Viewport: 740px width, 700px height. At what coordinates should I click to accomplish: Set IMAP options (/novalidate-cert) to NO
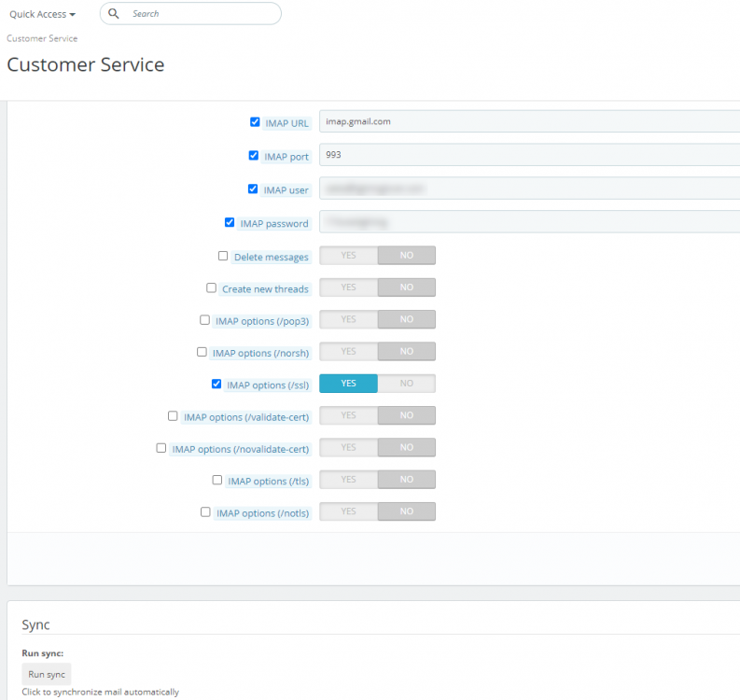pyautogui.click(x=407, y=447)
